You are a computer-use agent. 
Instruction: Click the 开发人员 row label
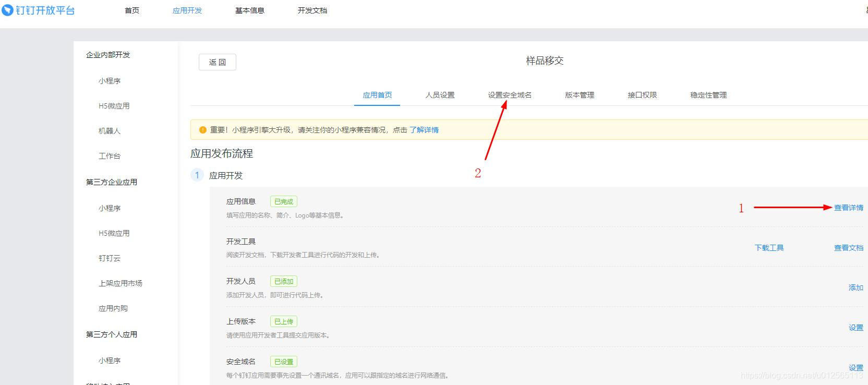click(241, 281)
